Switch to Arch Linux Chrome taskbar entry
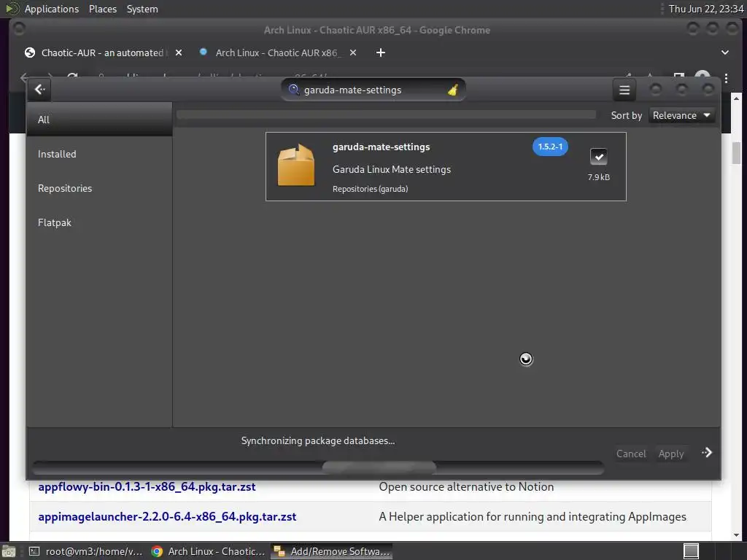This screenshot has width=747, height=560. pyautogui.click(x=208, y=551)
